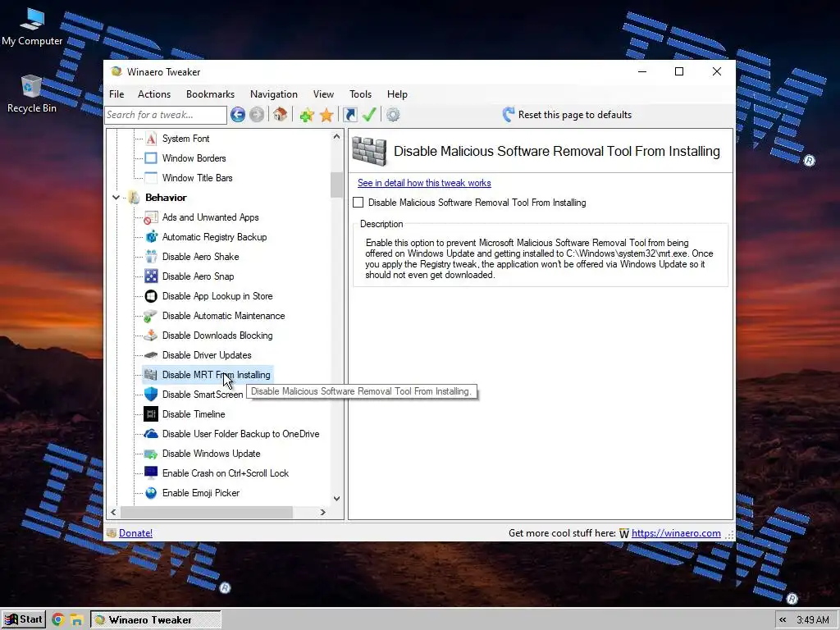Image resolution: width=840 pixels, height=630 pixels.
Task: Click the Donate! link
Action: [135, 533]
